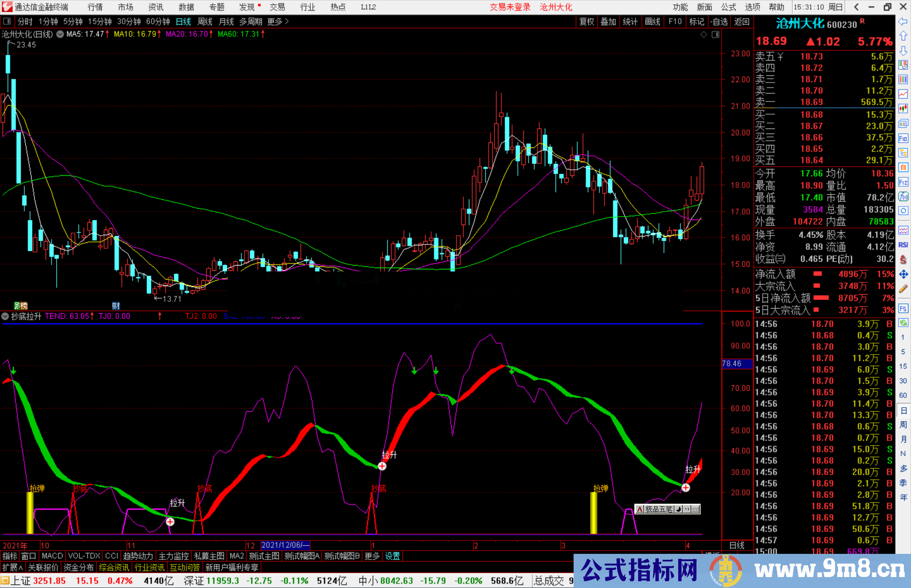Viewport: 911px width, 588px height.
Task: Click the 5日净流入额 red bar
Action: point(821,298)
